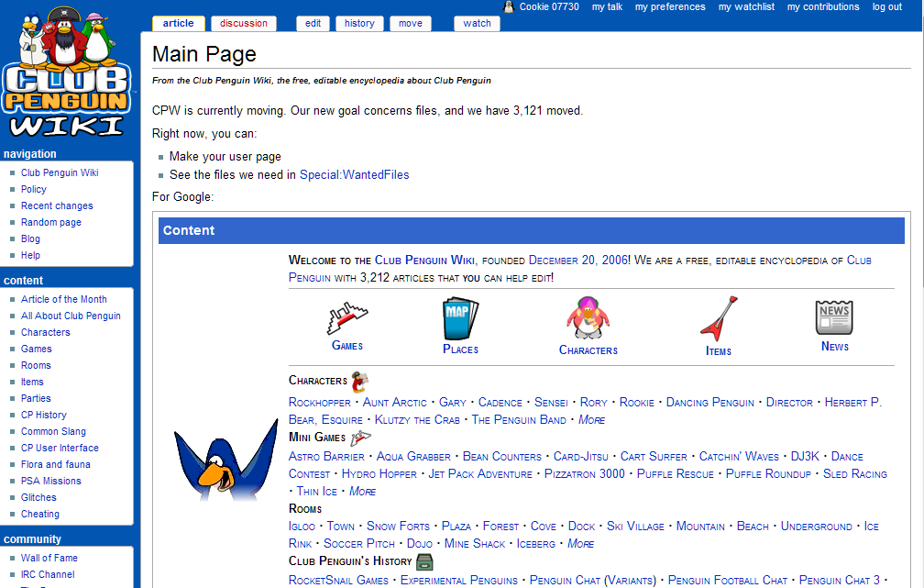Open the Pizzatron 3000 link
Screen dimensions: 924x588
(x=585, y=474)
